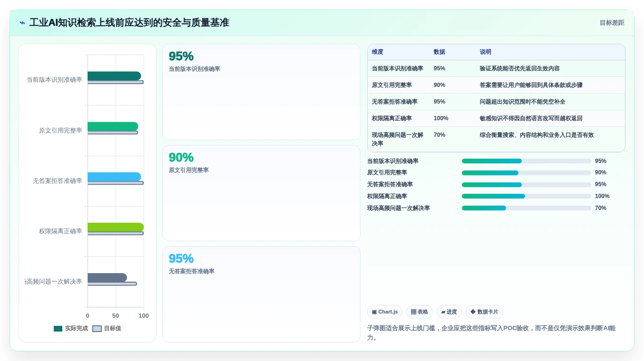Click the 目标差距 label in header
This screenshot has width=644, height=361.
[x=612, y=23]
